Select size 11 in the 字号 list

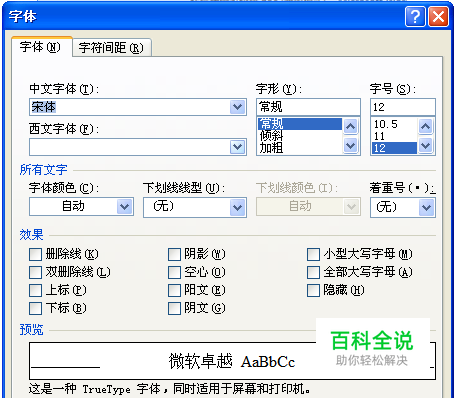[394, 136]
